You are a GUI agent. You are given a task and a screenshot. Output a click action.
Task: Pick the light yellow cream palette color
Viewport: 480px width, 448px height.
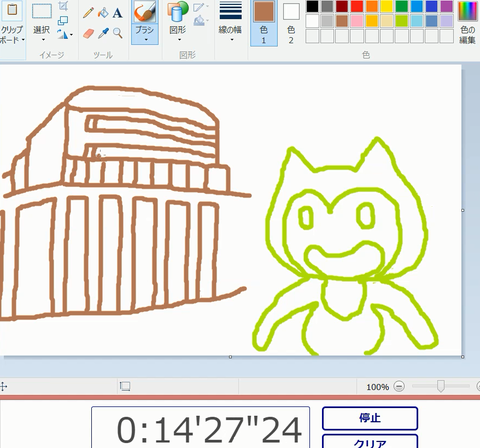(387, 21)
